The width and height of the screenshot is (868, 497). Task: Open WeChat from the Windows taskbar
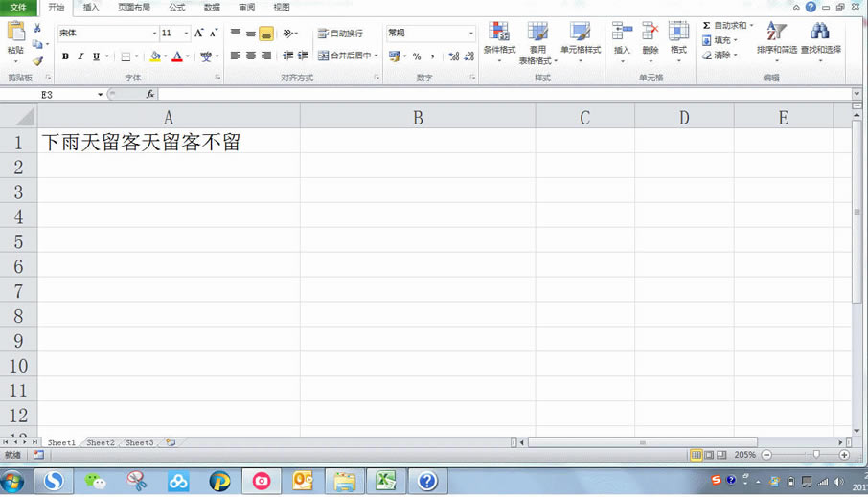pyautogui.click(x=95, y=481)
